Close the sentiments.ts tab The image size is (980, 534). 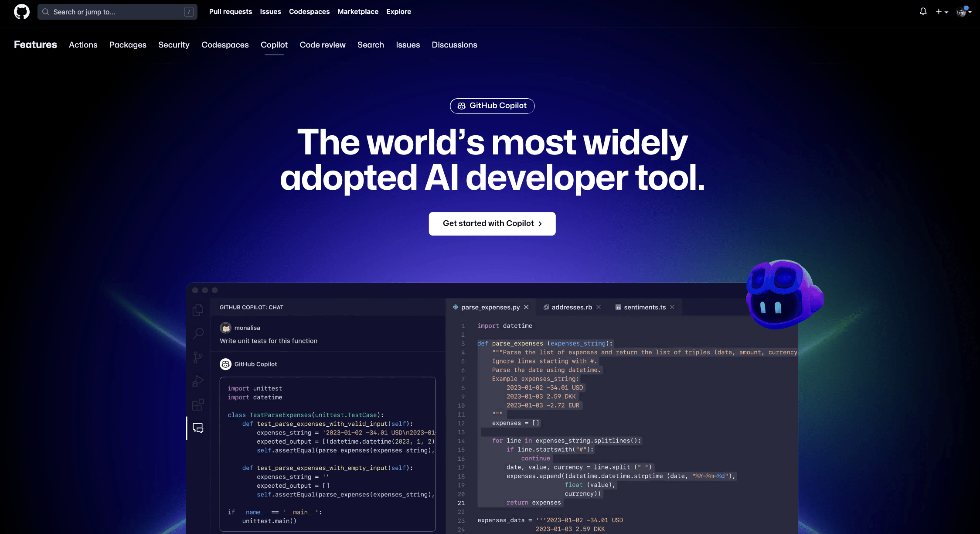pos(672,307)
